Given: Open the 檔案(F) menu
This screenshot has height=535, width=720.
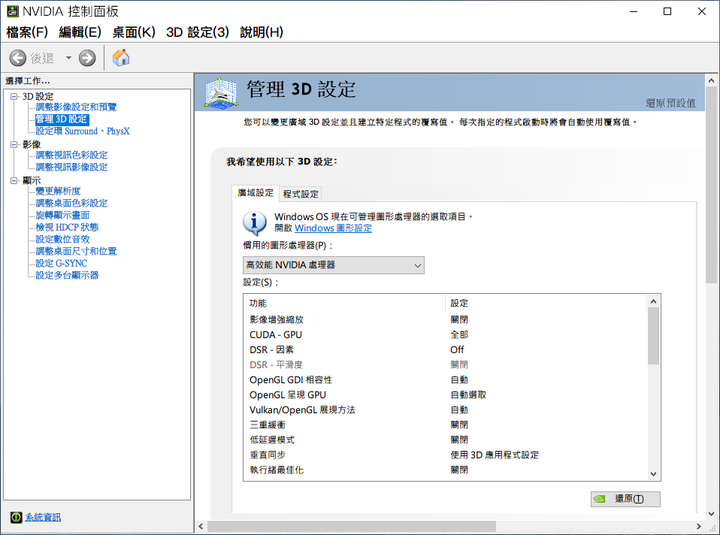Looking at the screenshot, I should point(27,32).
